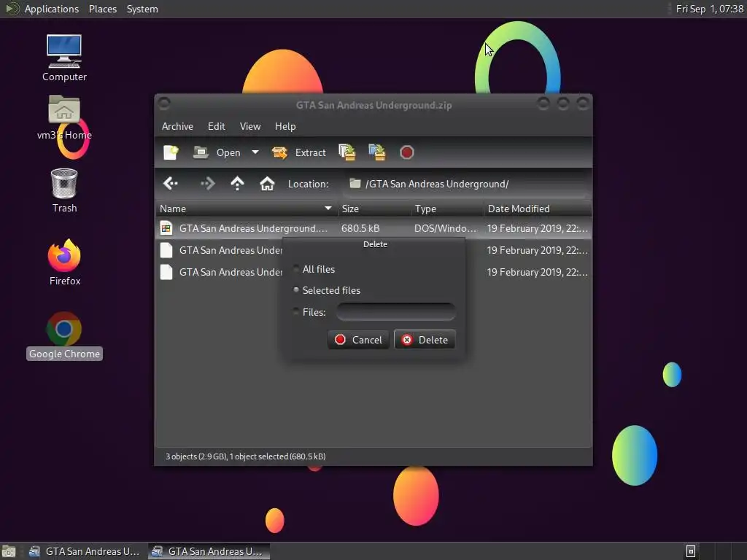747x560 pixels.
Task: Sort by the Date Modified column header
Action: pyautogui.click(x=538, y=209)
